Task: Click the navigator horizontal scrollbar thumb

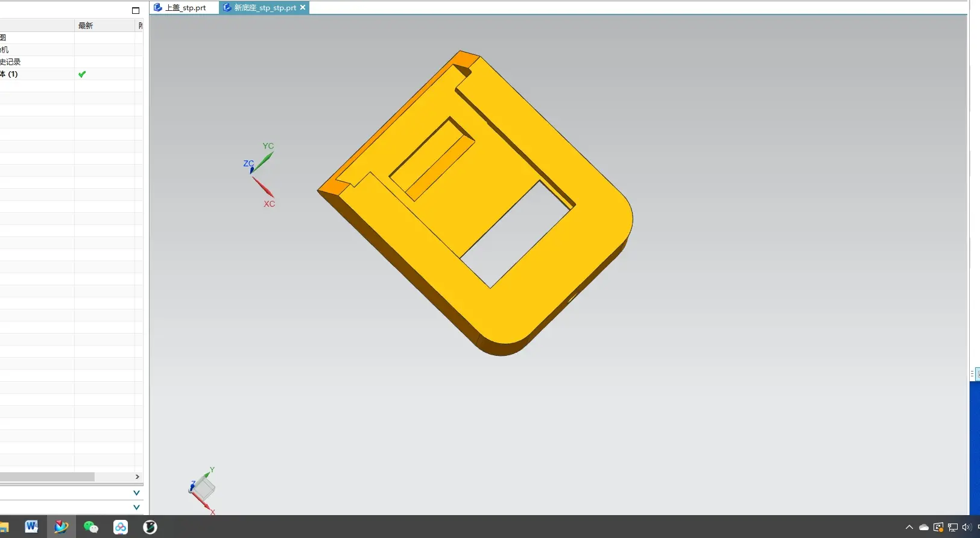Action: click(47, 477)
